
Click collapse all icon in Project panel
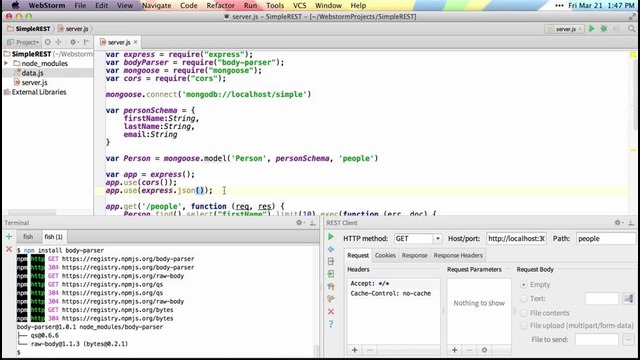(x=58, y=42)
